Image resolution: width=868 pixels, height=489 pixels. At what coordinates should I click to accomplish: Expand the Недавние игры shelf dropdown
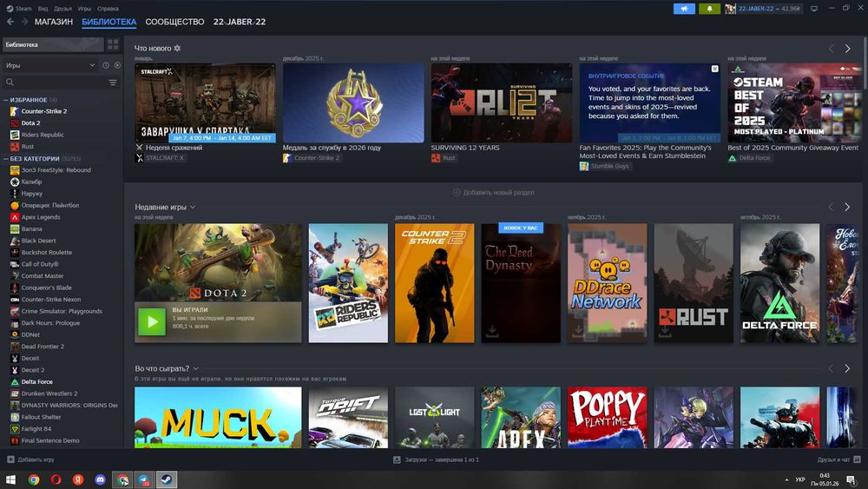pos(193,207)
